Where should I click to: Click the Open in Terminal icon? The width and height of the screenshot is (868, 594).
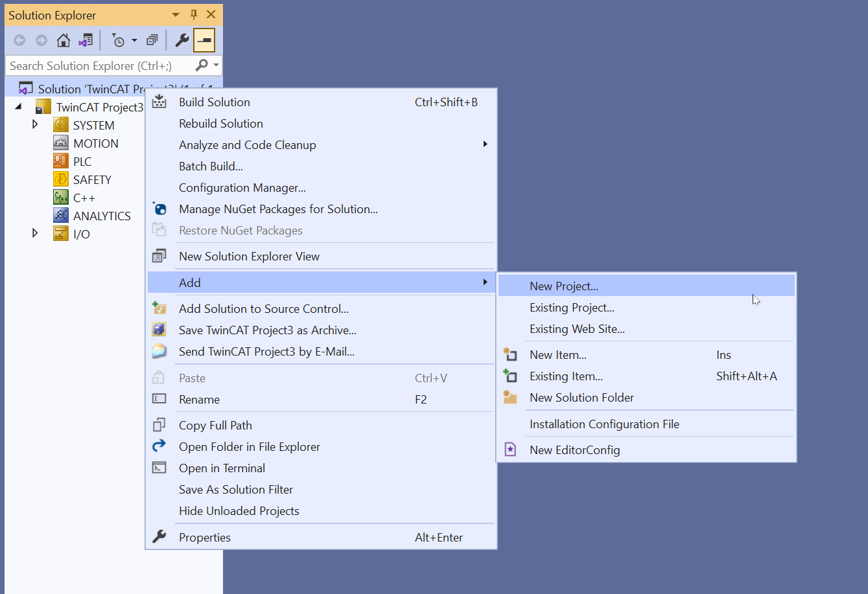click(159, 468)
